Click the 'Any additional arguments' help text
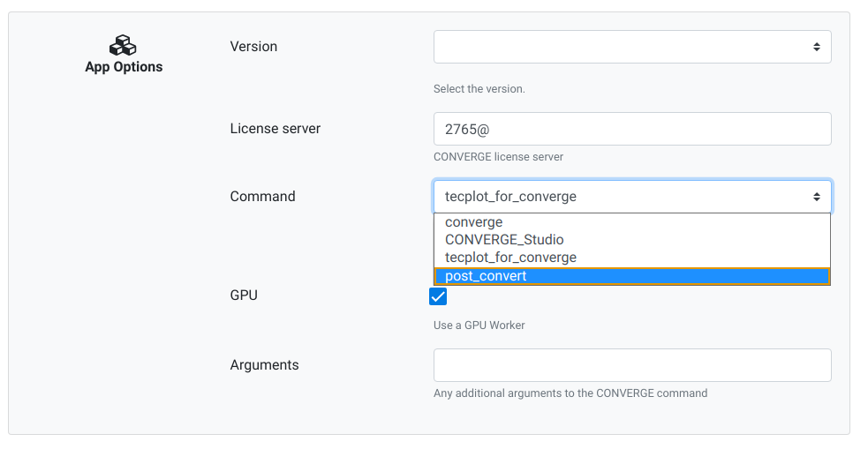Image resolution: width=868 pixels, height=449 pixels. click(x=570, y=393)
